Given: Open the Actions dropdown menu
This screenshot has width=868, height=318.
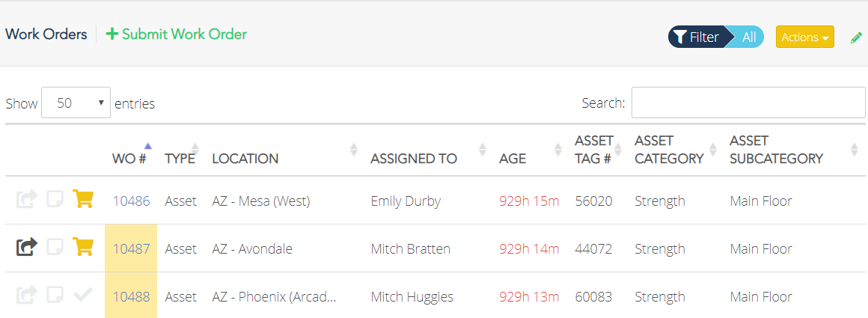Looking at the screenshot, I should tap(804, 37).
